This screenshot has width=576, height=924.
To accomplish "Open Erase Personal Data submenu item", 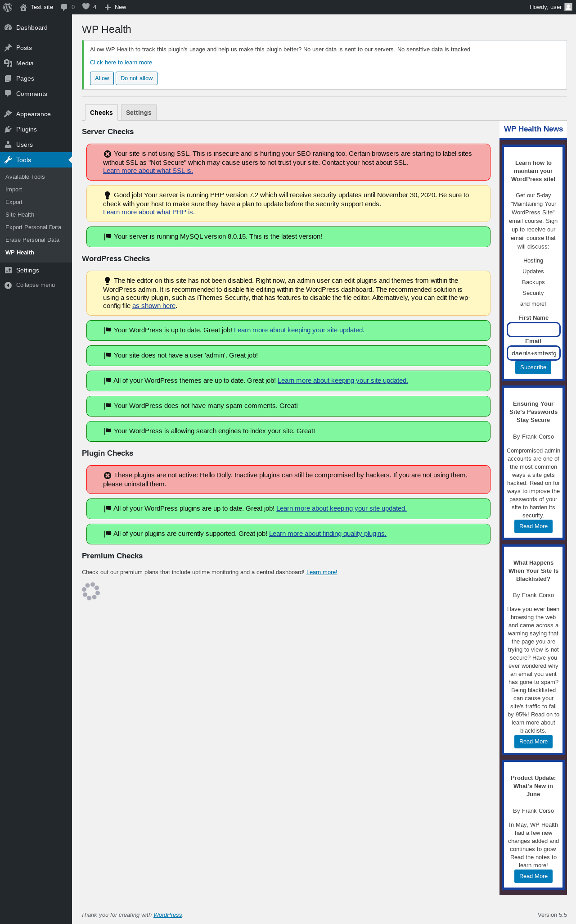I will [x=32, y=240].
